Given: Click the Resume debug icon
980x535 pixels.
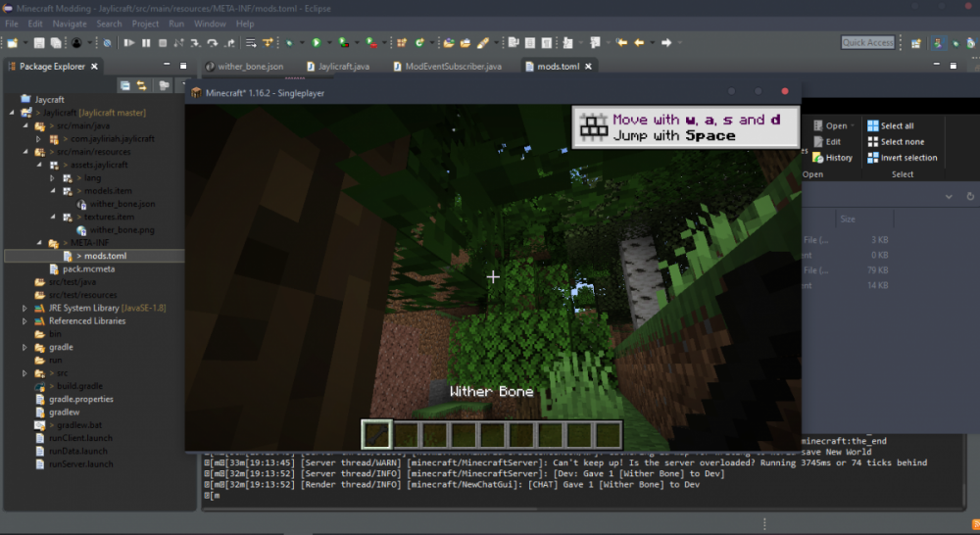Looking at the screenshot, I should click(x=128, y=42).
